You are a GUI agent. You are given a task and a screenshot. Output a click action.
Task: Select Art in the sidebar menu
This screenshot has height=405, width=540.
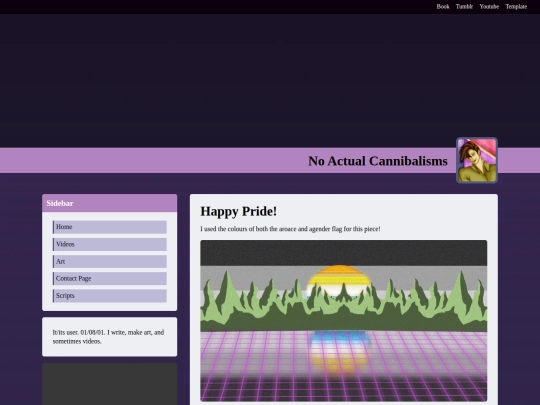[x=110, y=262]
